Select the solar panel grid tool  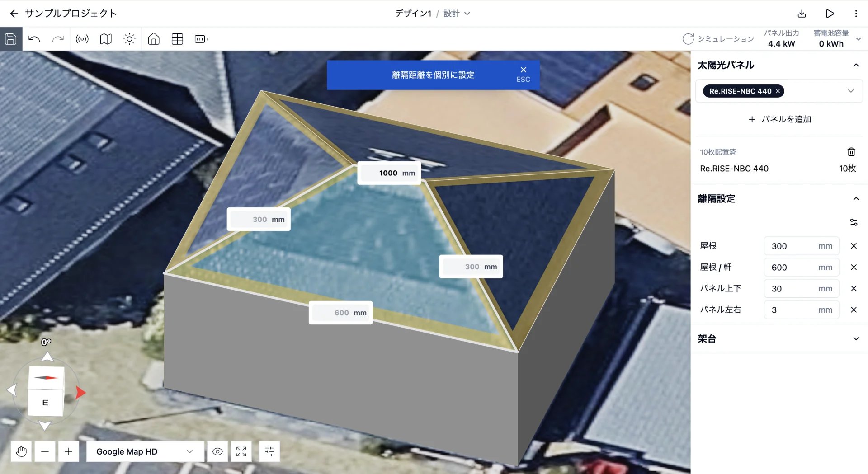point(177,39)
